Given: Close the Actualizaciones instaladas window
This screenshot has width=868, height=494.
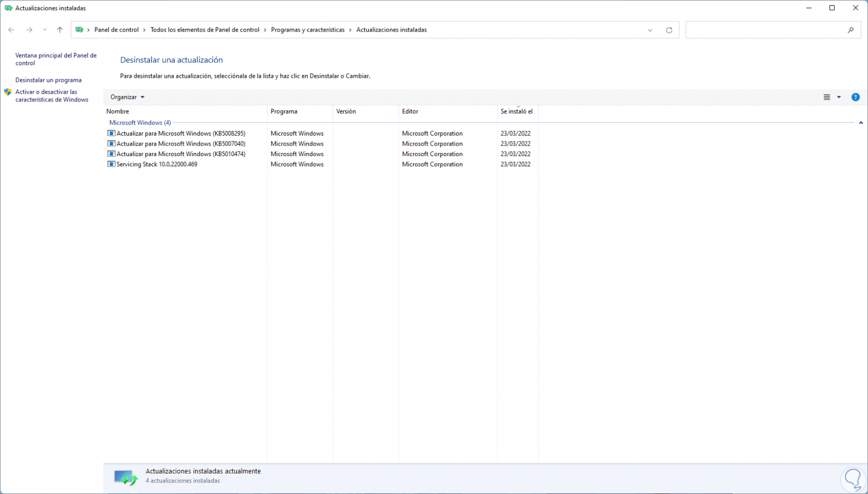Looking at the screenshot, I should tap(855, 8).
